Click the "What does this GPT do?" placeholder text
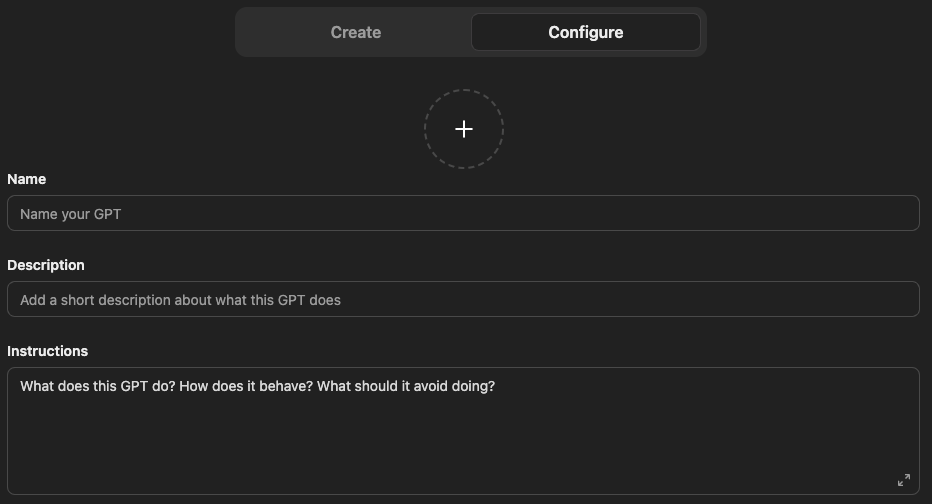932x504 pixels. pos(257,386)
